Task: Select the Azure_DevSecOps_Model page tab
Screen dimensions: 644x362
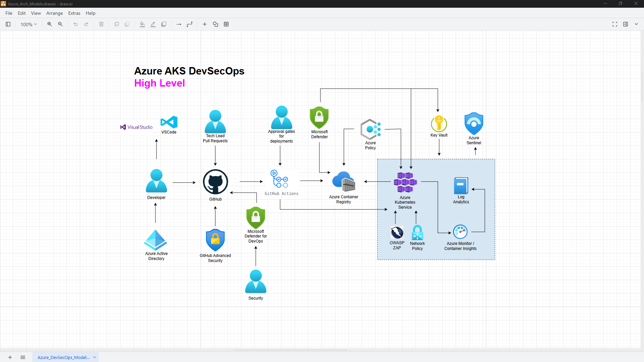Action: pos(63,357)
